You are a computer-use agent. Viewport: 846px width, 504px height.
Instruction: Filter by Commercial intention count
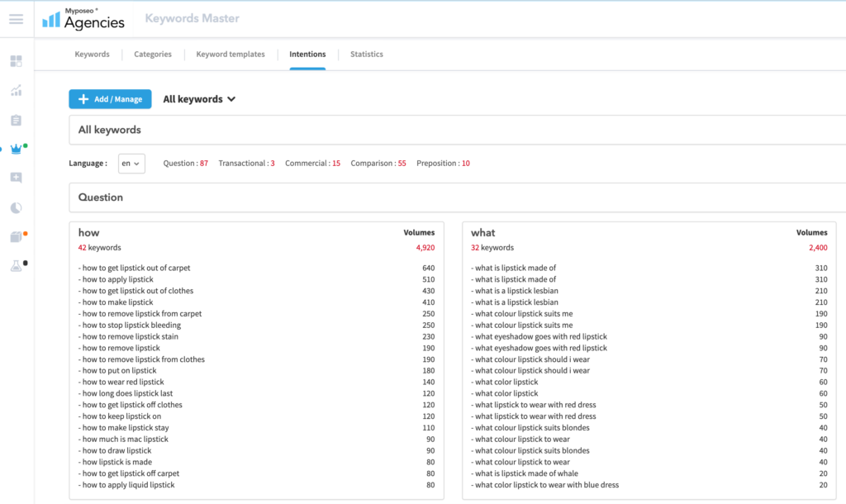312,163
